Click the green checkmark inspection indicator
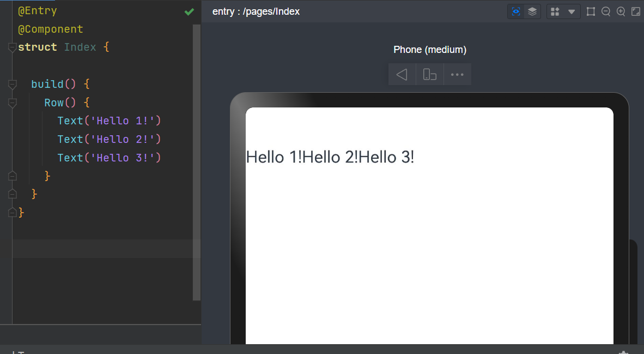The height and width of the screenshot is (354, 644). (x=189, y=11)
